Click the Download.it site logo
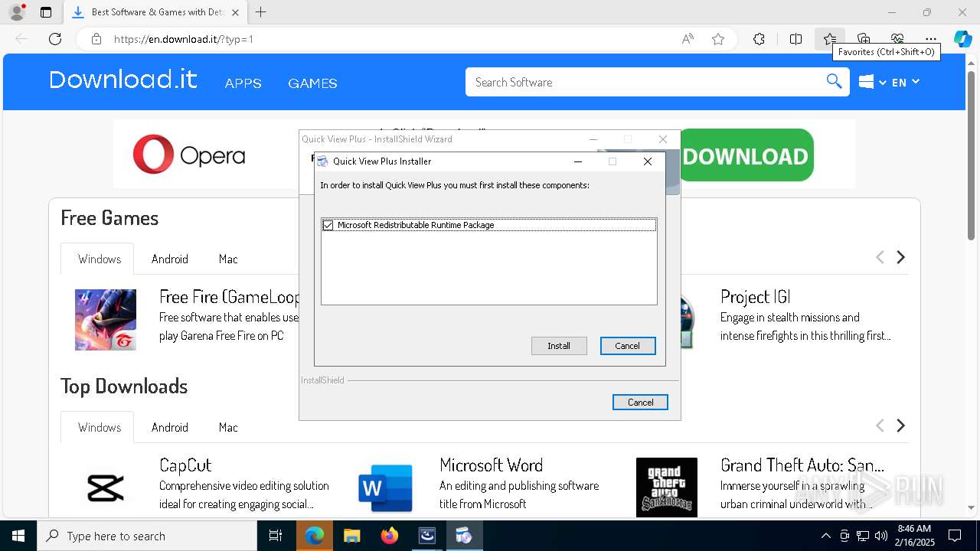The width and height of the screenshot is (980, 551). coord(123,80)
